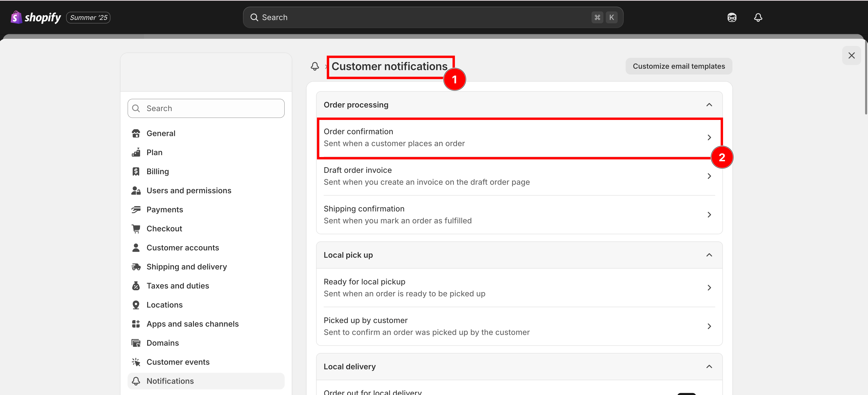Click the Billing receipt icon
Viewport: 868px width, 395px height.
click(x=136, y=171)
